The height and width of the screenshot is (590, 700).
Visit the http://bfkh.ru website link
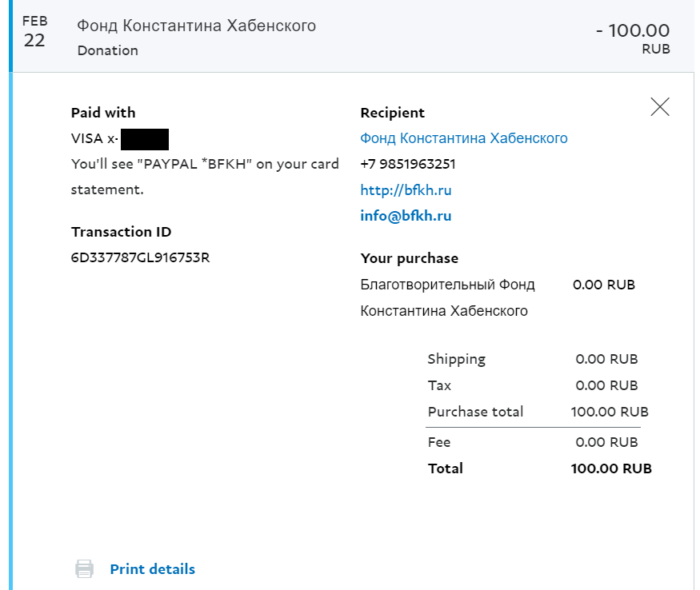click(406, 190)
